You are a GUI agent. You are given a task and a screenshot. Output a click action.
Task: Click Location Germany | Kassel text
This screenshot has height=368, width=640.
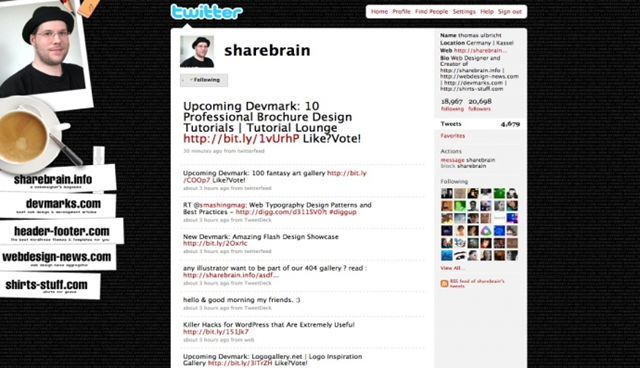(477, 43)
